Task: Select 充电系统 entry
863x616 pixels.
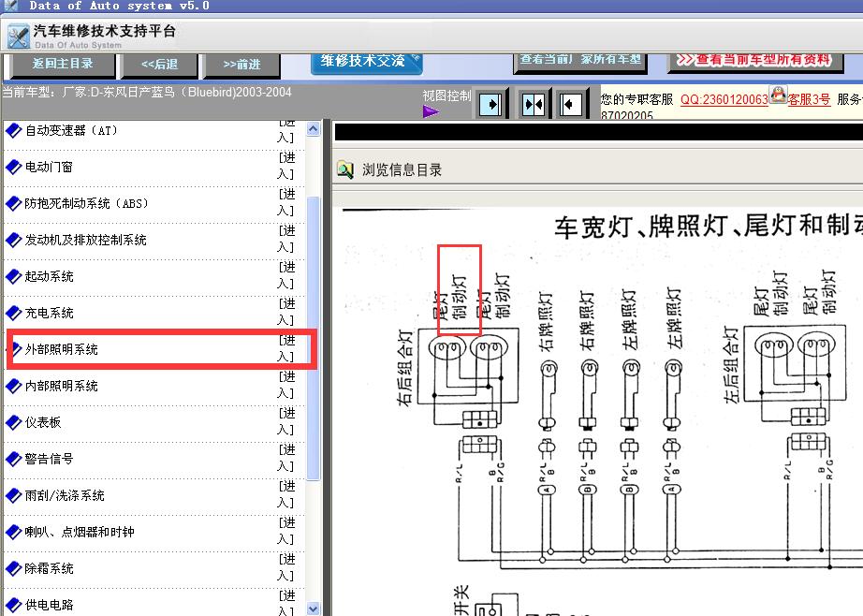Action: coord(49,313)
